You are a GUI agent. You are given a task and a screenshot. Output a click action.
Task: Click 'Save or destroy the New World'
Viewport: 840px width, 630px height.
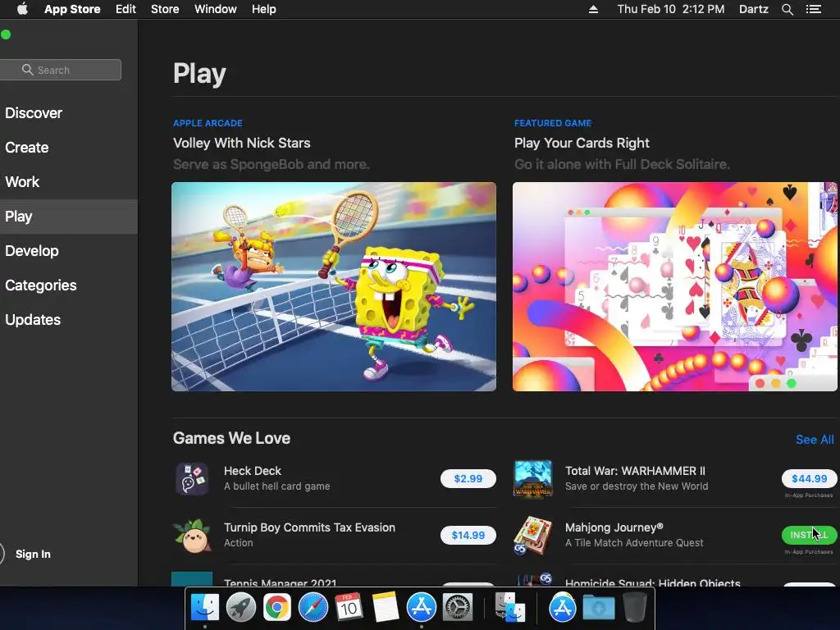point(637,486)
